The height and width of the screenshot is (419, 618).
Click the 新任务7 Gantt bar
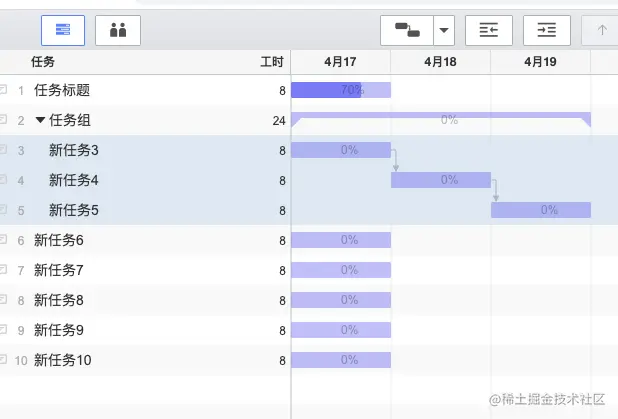[x=341, y=270]
